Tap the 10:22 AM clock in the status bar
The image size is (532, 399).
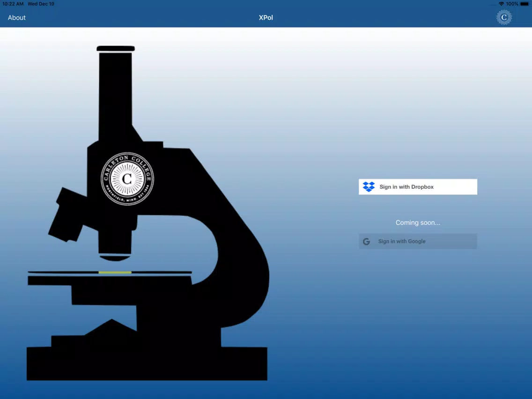(x=13, y=4)
